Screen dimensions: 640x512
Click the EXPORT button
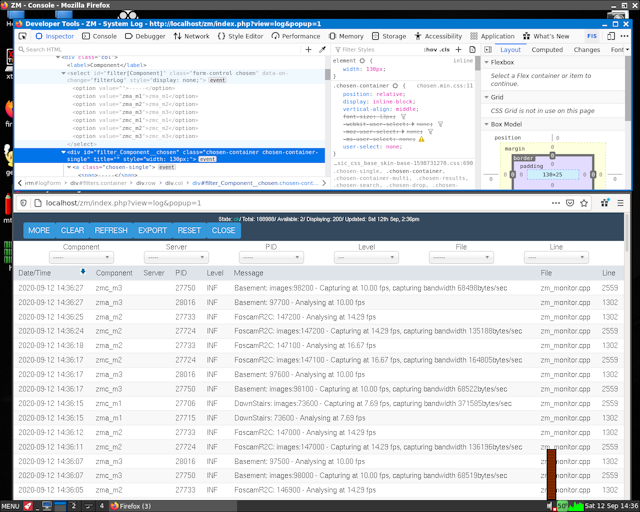pos(152,230)
